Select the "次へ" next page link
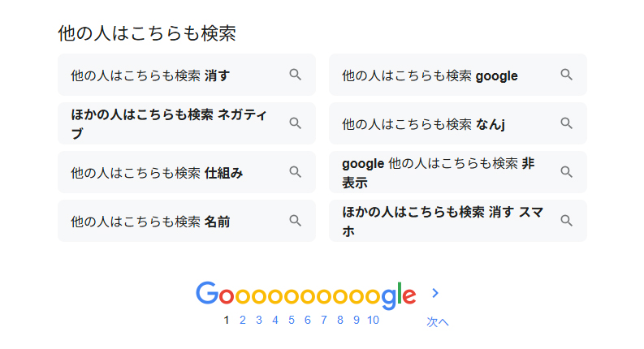The image size is (644, 349). [437, 322]
